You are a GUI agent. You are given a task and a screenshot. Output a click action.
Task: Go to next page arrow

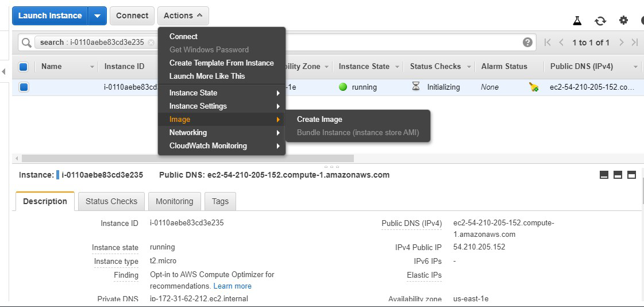[x=622, y=43]
